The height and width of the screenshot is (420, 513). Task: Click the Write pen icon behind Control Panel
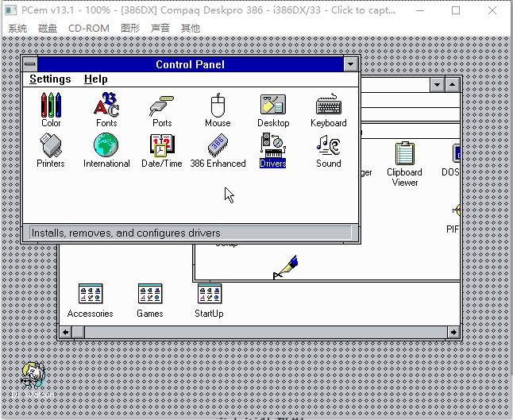click(286, 268)
